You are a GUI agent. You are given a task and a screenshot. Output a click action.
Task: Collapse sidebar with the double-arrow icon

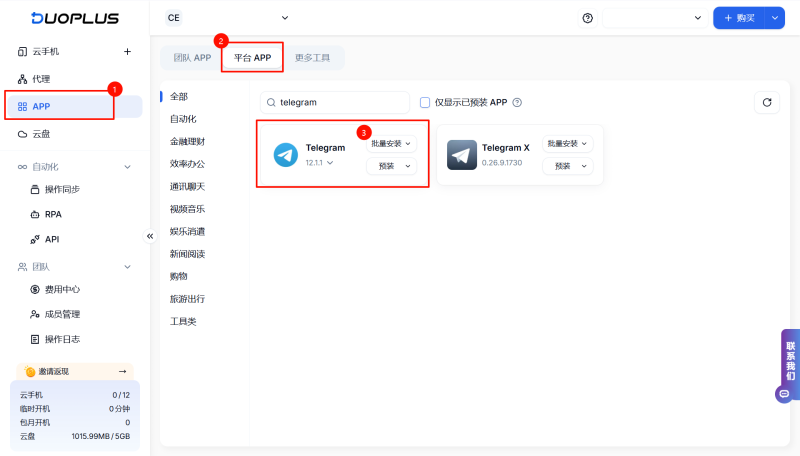coord(151,236)
